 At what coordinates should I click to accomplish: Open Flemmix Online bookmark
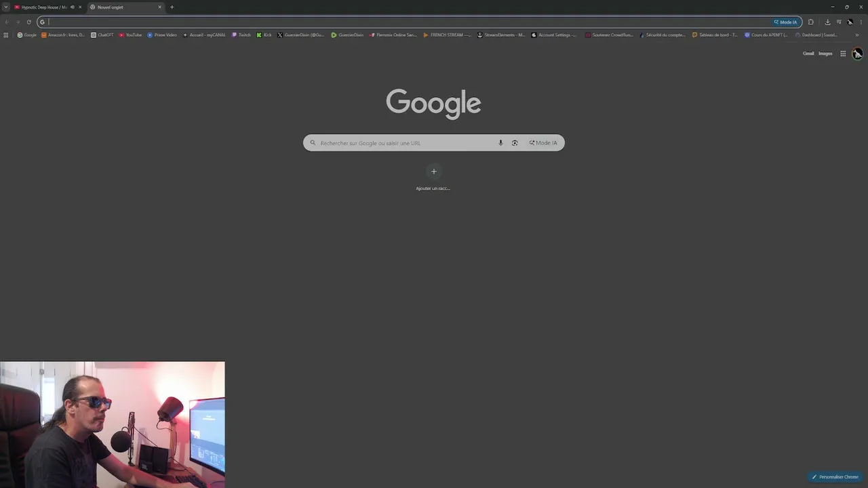tap(393, 35)
